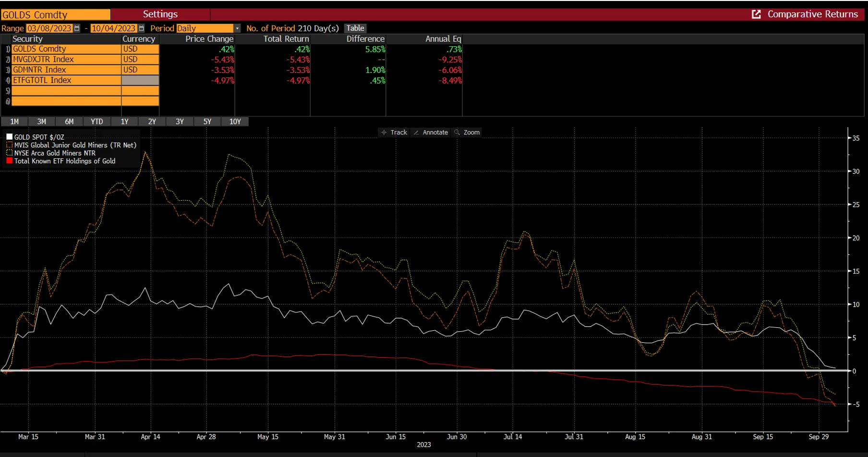868x457 pixels.
Task: Select the 2Y range tab
Action: pyautogui.click(x=152, y=121)
